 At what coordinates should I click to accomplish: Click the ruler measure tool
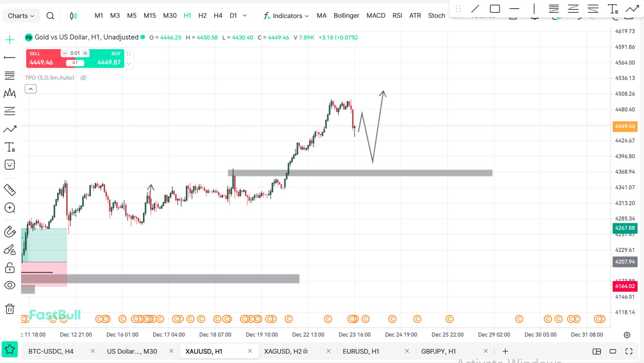[10, 190]
